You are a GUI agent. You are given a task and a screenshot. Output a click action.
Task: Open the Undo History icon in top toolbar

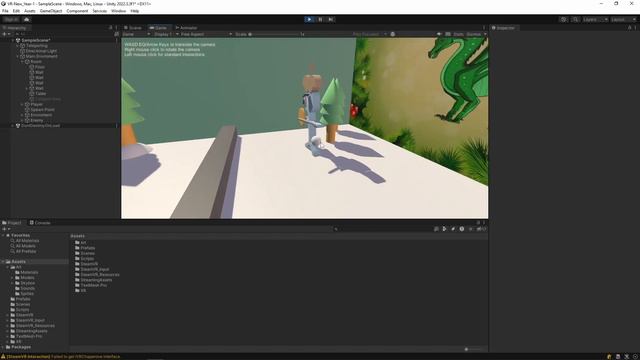564,20
